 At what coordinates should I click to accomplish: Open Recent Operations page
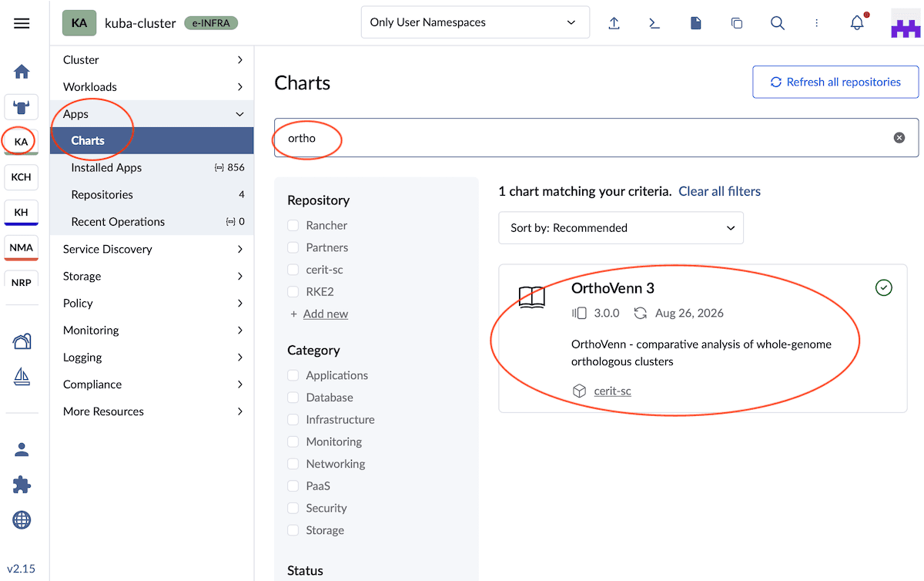pyautogui.click(x=152, y=221)
